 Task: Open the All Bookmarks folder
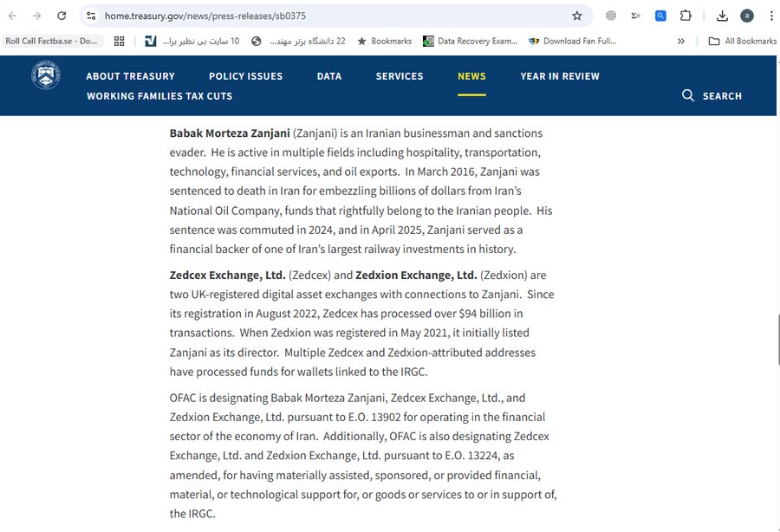[742, 41]
